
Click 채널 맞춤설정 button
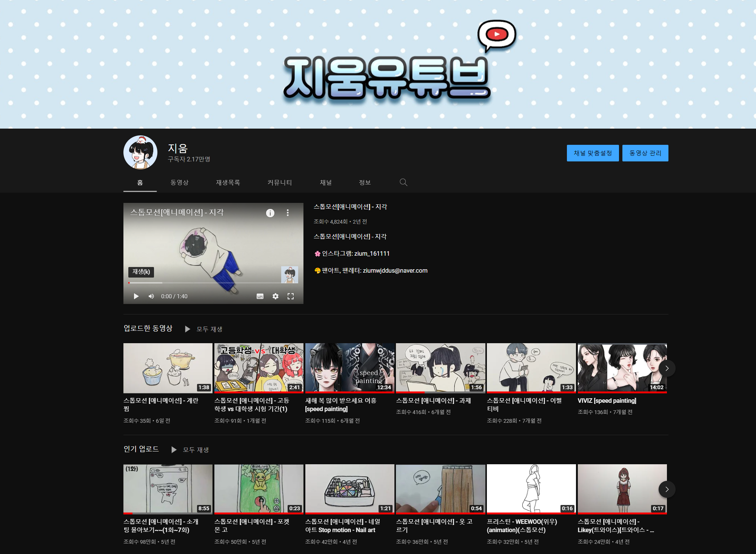(x=593, y=153)
